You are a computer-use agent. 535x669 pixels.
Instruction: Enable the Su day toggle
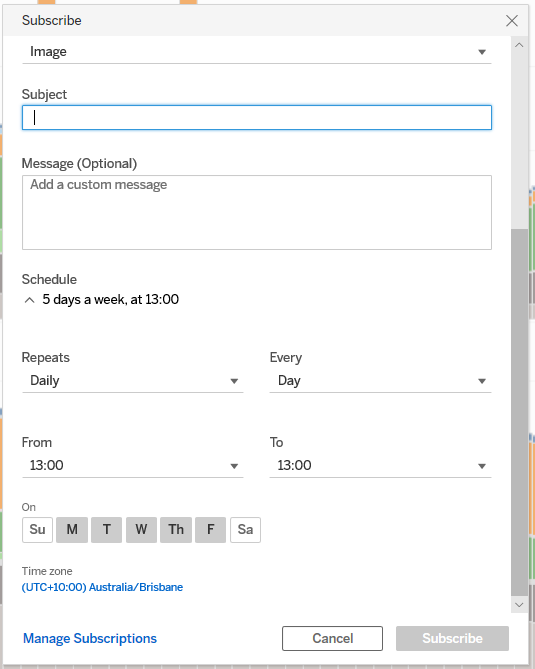pyautogui.click(x=38, y=530)
